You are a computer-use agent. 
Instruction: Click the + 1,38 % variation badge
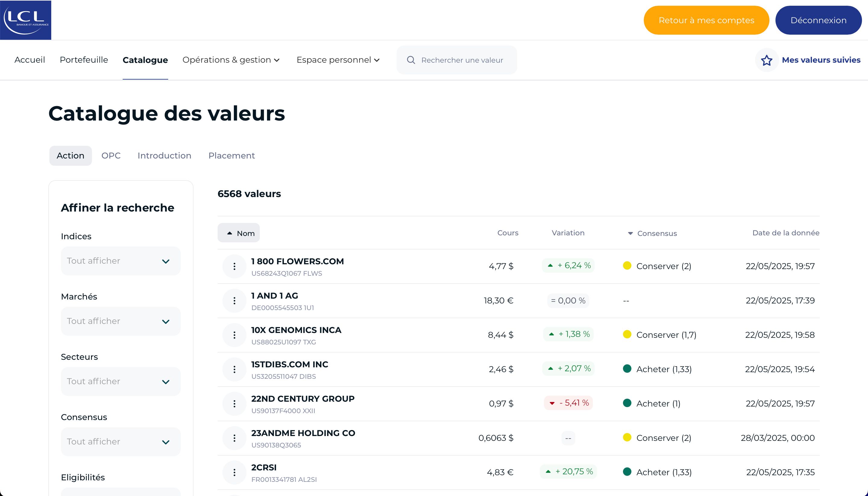pos(568,334)
